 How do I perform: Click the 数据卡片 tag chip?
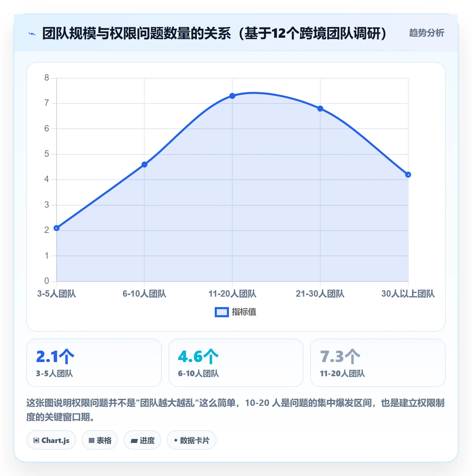click(x=191, y=440)
